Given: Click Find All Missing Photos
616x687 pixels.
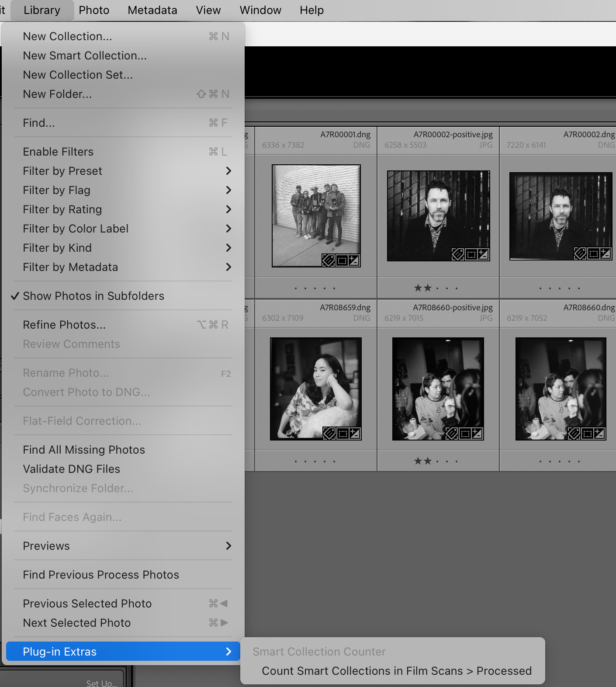Looking at the screenshot, I should (84, 450).
